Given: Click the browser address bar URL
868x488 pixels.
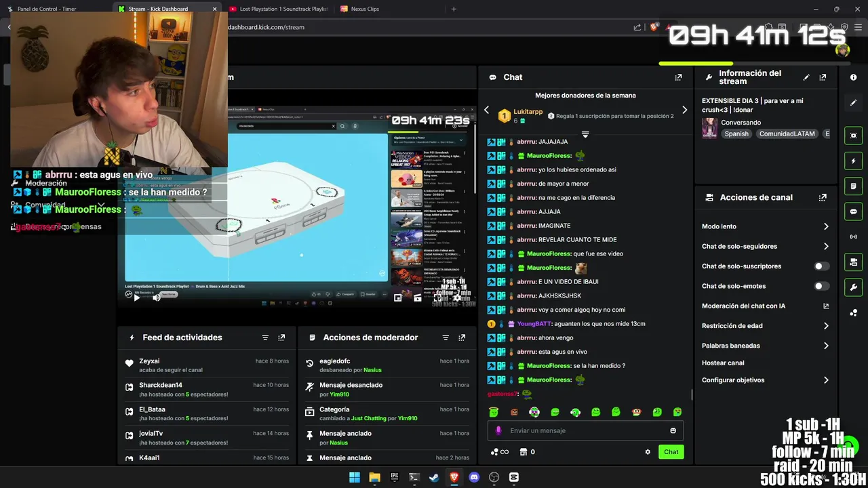Looking at the screenshot, I should tap(266, 27).
